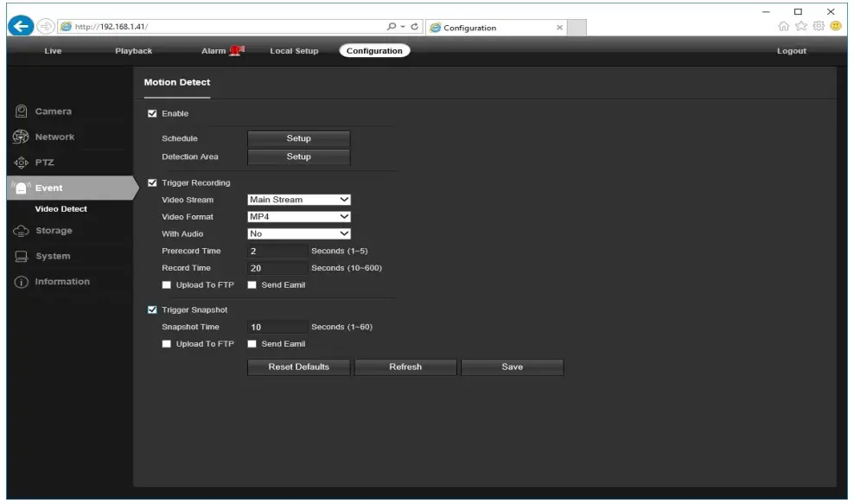
Task: Open the Alarm tab
Action: pyautogui.click(x=213, y=51)
